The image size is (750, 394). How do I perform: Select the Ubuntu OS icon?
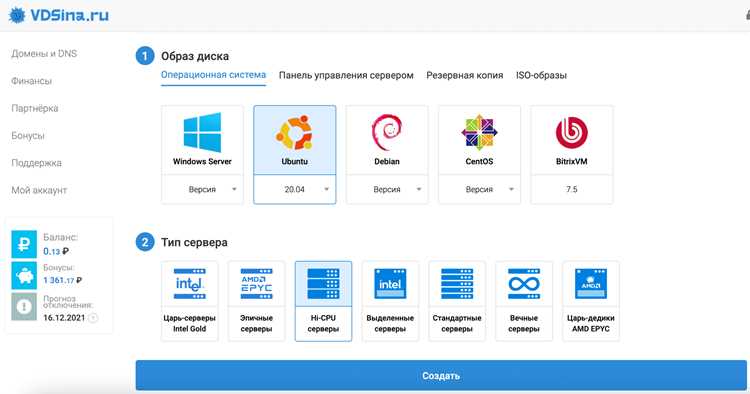click(294, 132)
